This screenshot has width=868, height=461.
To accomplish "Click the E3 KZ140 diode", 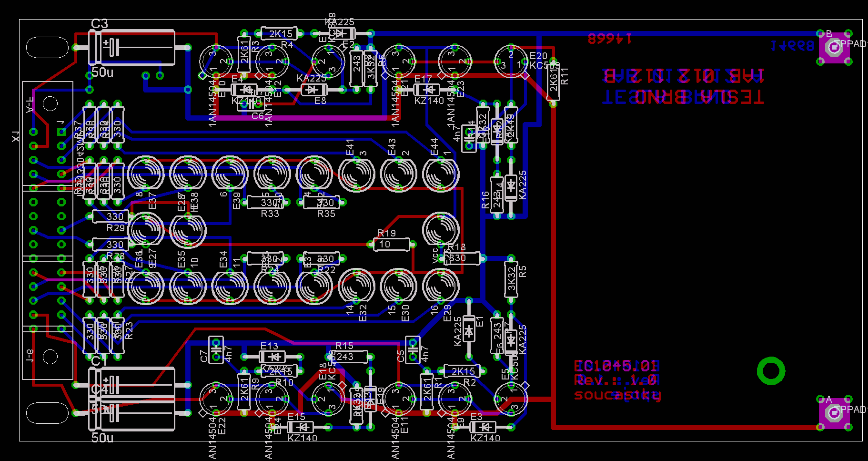I will (x=485, y=427).
